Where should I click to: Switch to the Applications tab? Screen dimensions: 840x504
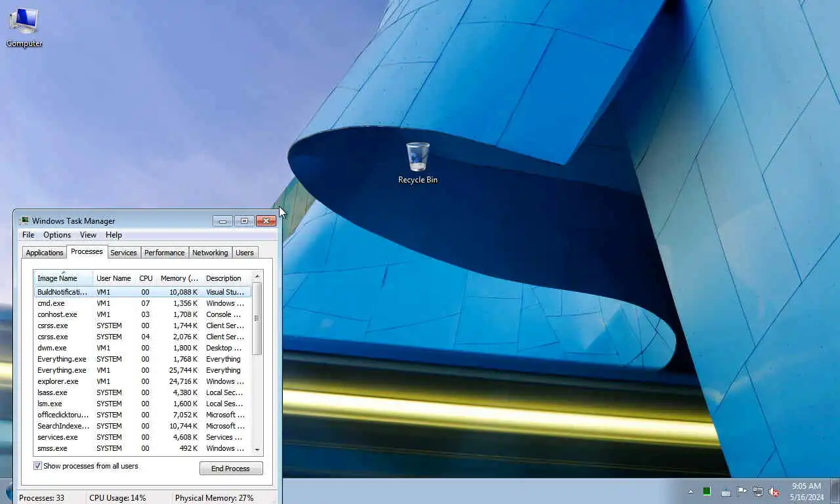coord(45,253)
